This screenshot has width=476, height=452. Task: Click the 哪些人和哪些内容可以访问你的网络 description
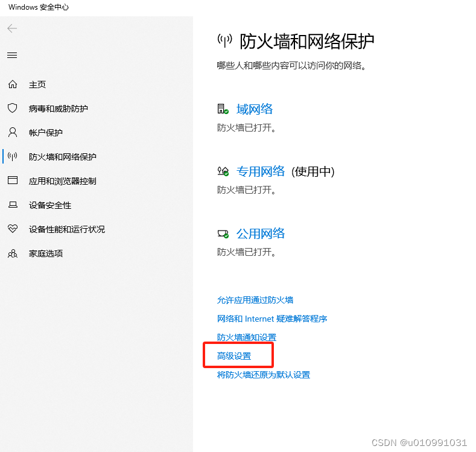(291, 66)
